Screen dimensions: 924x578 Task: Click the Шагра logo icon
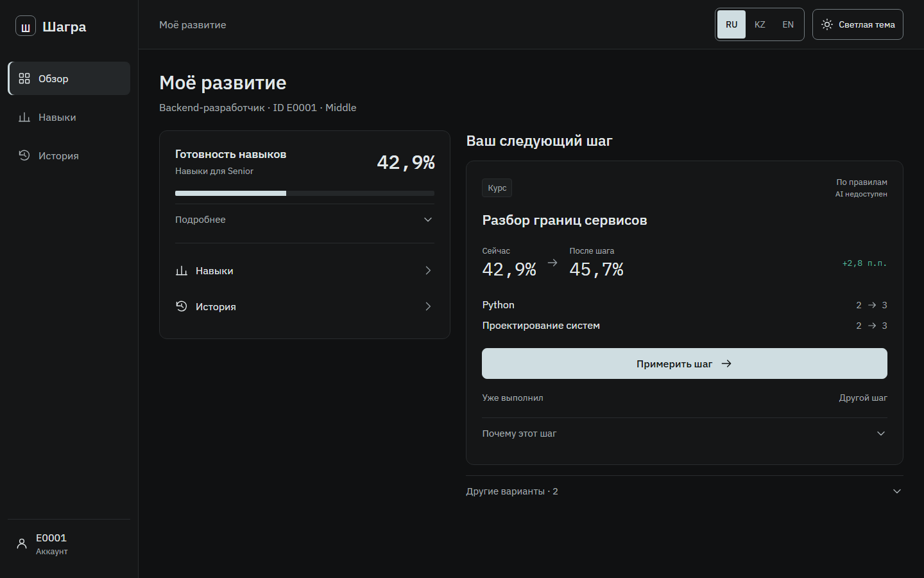click(x=26, y=26)
